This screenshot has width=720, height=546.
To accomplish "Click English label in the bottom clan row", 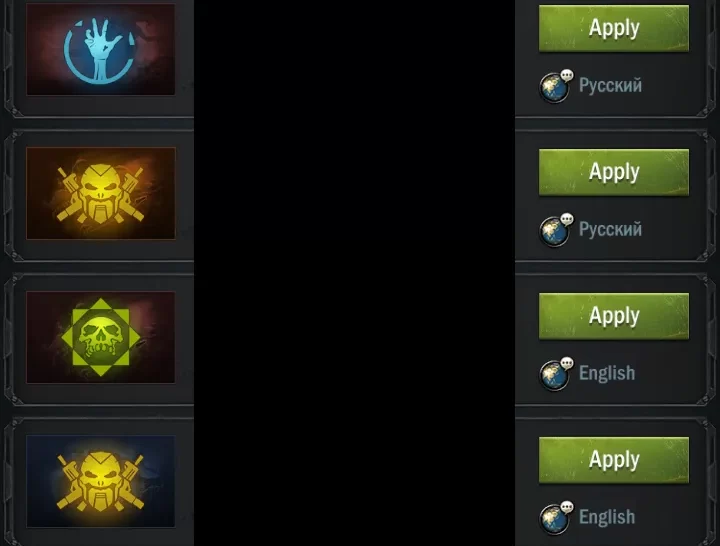I will pyautogui.click(x=607, y=517).
